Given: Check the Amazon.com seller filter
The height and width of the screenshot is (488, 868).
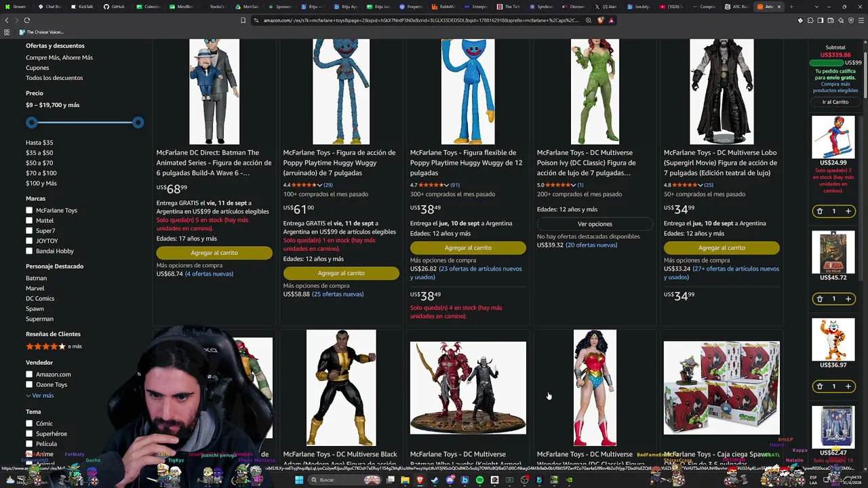Looking at the screenshot, I should (29, 374).
